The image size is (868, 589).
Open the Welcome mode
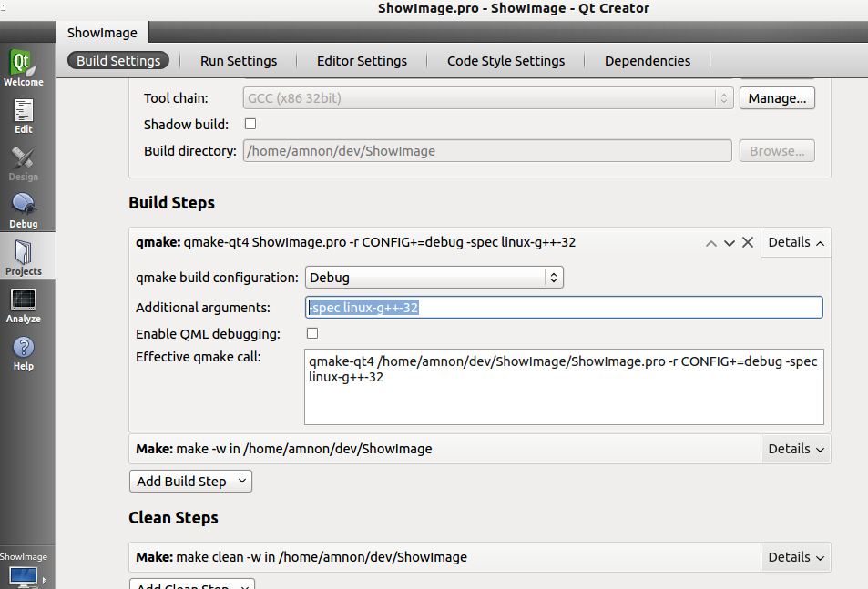point(24,68)
